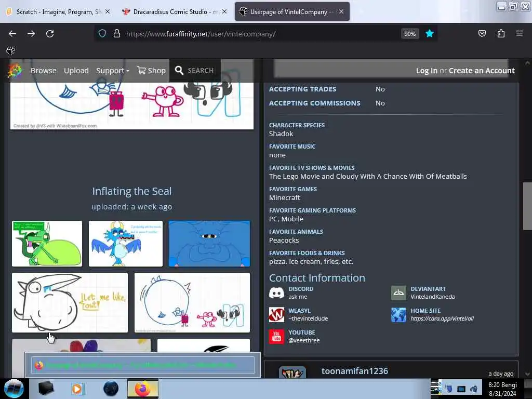Click the Shop cart icon
Screen dimensions: 532x399
pyautogui.click(x=141, y=70)
